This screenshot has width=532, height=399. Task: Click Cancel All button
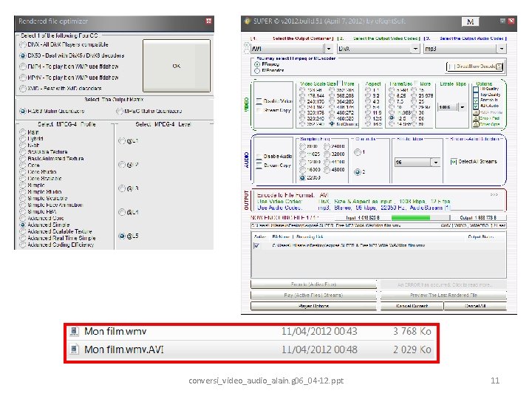[x=475, y=306]
